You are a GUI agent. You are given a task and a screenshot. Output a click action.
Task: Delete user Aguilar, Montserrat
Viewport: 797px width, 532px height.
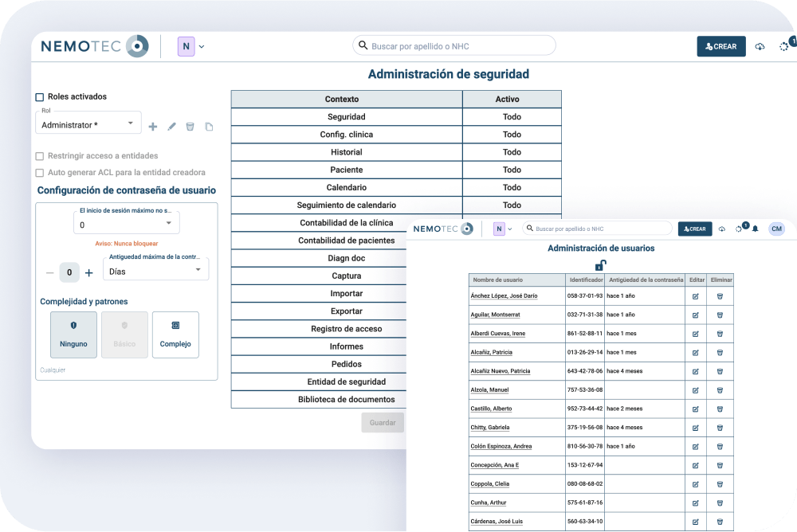pyautogui.click(x=720, y=315)
